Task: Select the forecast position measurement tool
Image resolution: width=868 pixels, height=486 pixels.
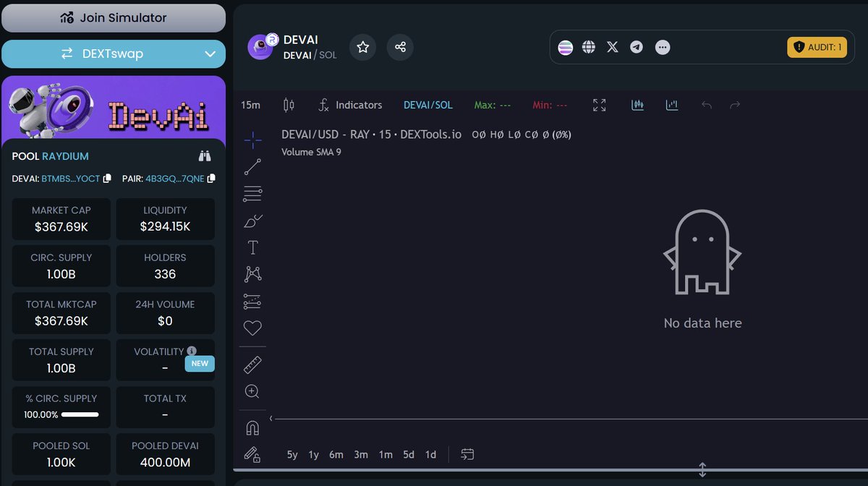Action: tap(252, 301)
